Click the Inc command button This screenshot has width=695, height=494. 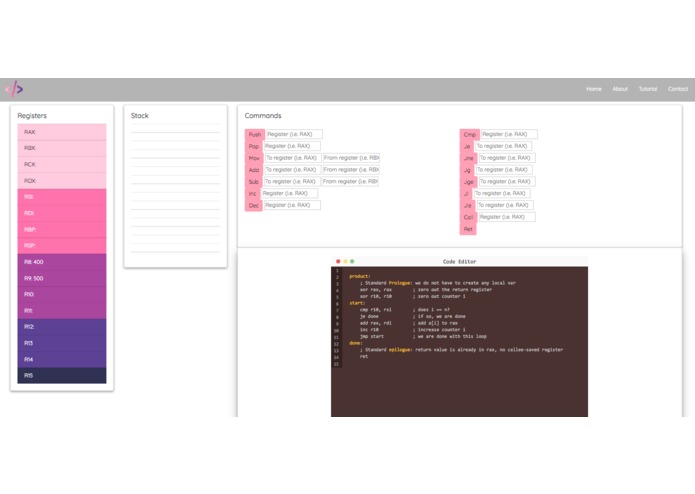pyautogui.click(x=253, y=194)
